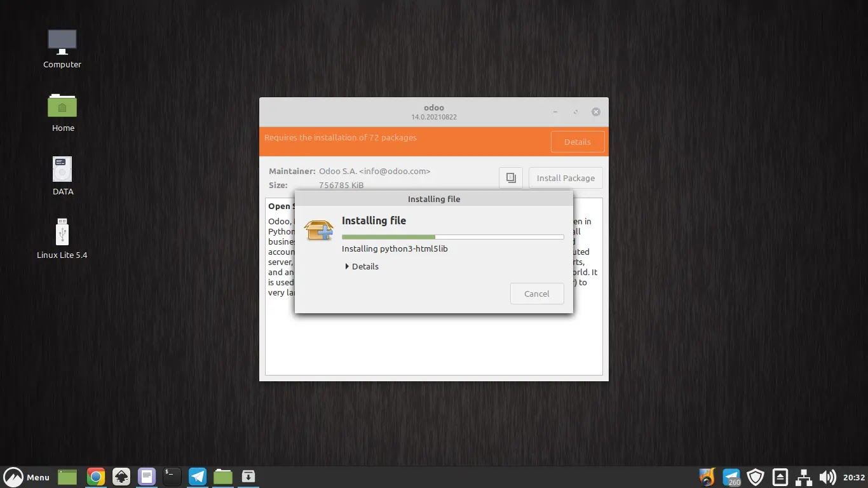Expand Details in Installing file dialog
868x488 pixels.
362,266
